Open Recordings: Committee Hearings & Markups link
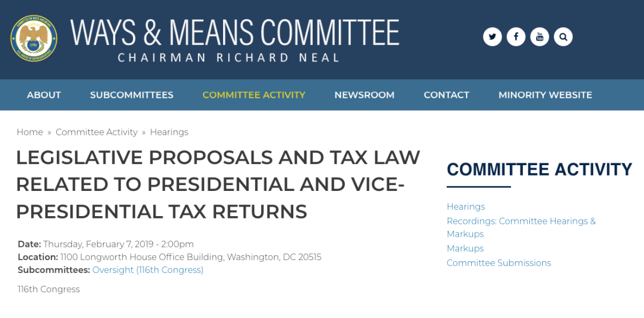Viewport: 644px width, 318px height. (x=521, y=227)
